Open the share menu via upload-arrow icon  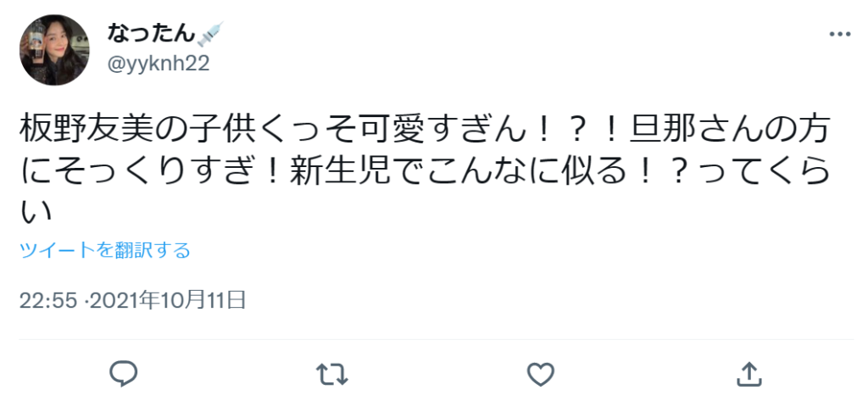tap(749, 374)
